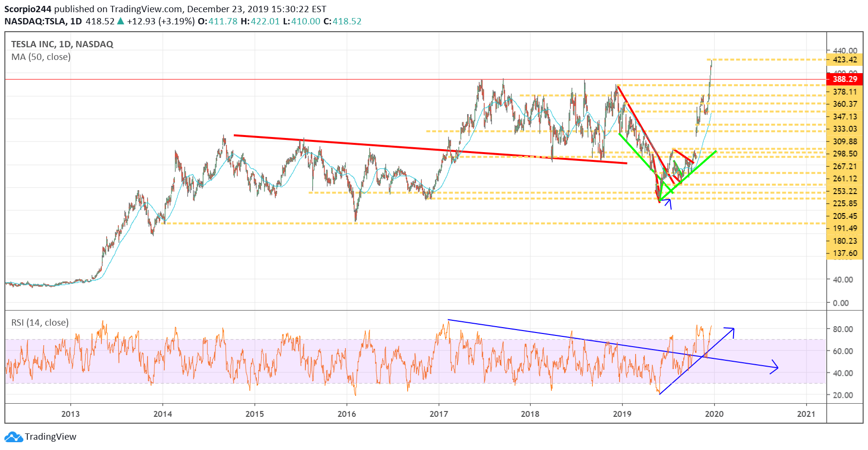
Task: Click the 137.60 price level label
Action: click(845, 253)
